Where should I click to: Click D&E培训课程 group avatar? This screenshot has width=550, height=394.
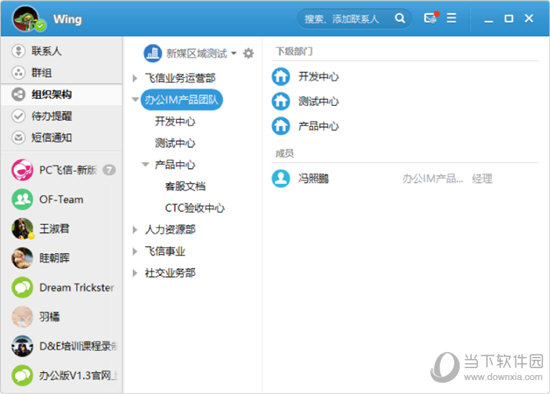click(x=22, y=346)
